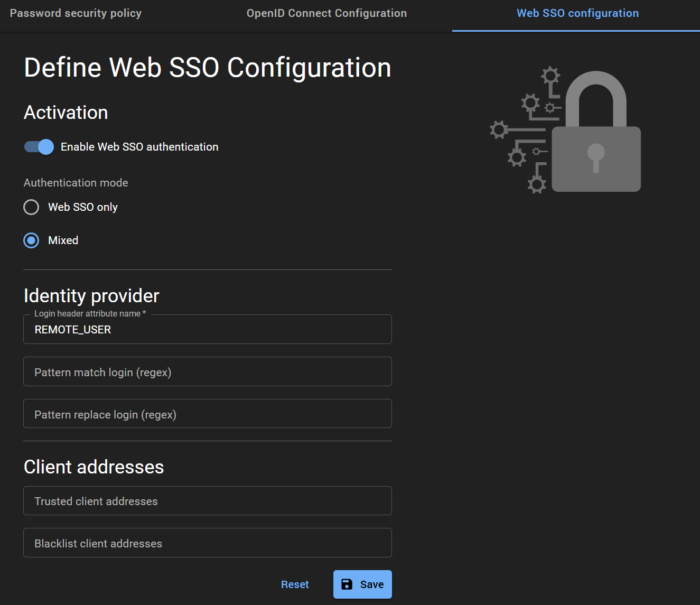The height and width of the screenshot is (605, 700).
Task: Click the Pattern replace login regex field
Action: coord(207,414)
